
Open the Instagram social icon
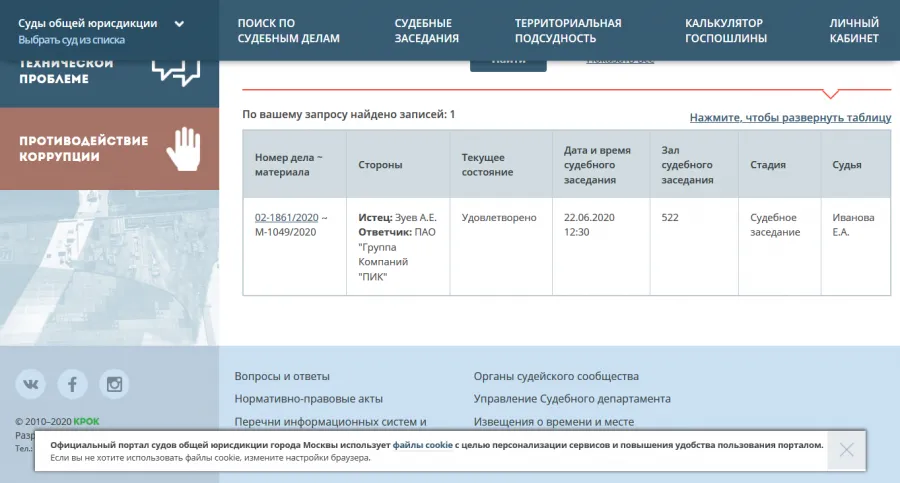114,384
